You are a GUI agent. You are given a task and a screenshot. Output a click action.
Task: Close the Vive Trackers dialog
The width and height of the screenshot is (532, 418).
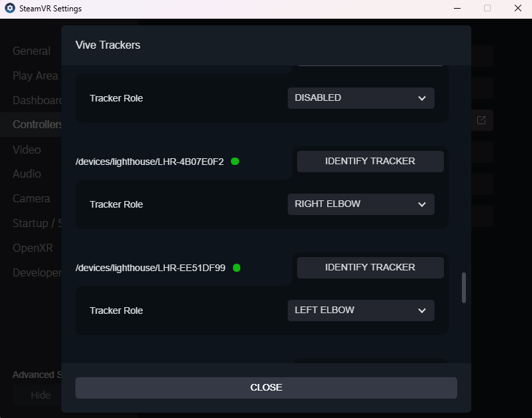click(x=266, y=388)
